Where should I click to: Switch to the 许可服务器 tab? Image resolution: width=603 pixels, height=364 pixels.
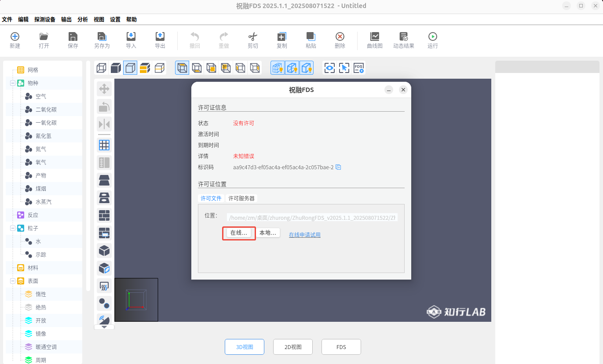point(241,198)
